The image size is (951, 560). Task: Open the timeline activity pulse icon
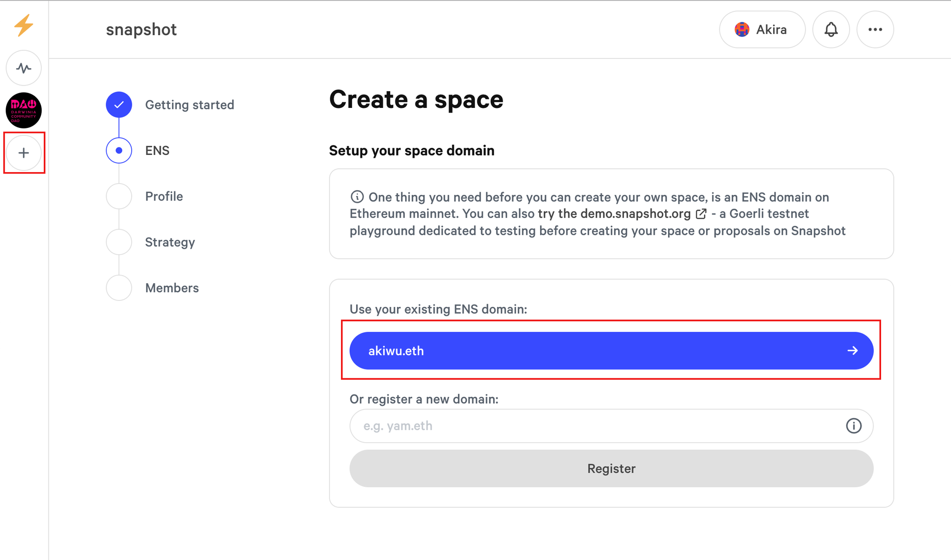[24, 68]
